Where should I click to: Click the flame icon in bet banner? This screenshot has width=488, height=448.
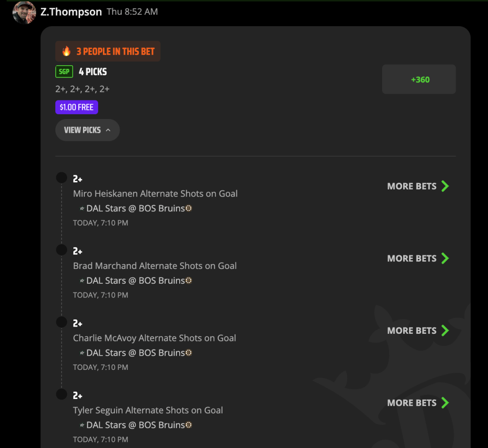click(66, 51)
